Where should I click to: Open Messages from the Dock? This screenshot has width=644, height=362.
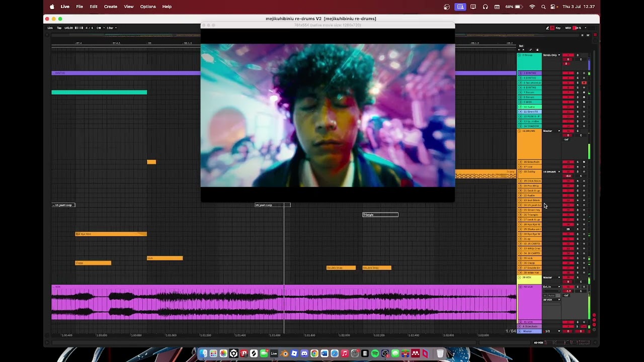click(395, 353)
